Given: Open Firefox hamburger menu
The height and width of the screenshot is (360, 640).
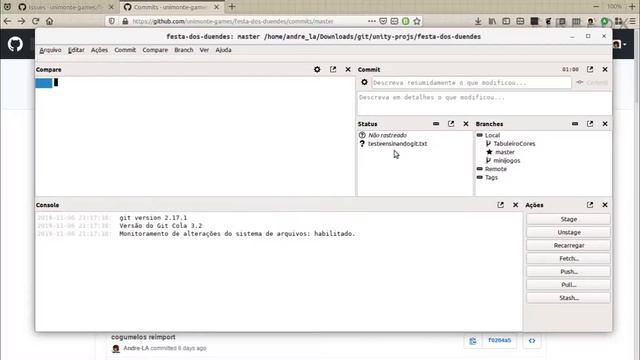Looking at the screenshot, I should tap(633, 21).
